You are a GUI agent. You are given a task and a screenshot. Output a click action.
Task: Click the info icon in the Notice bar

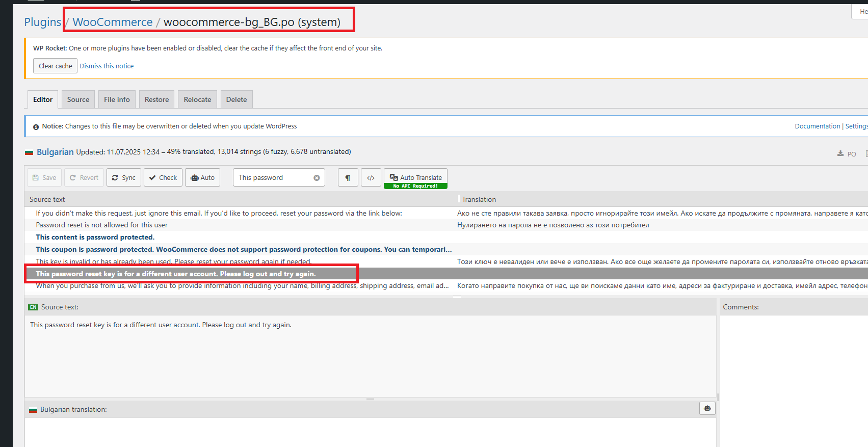pos(36,127)
